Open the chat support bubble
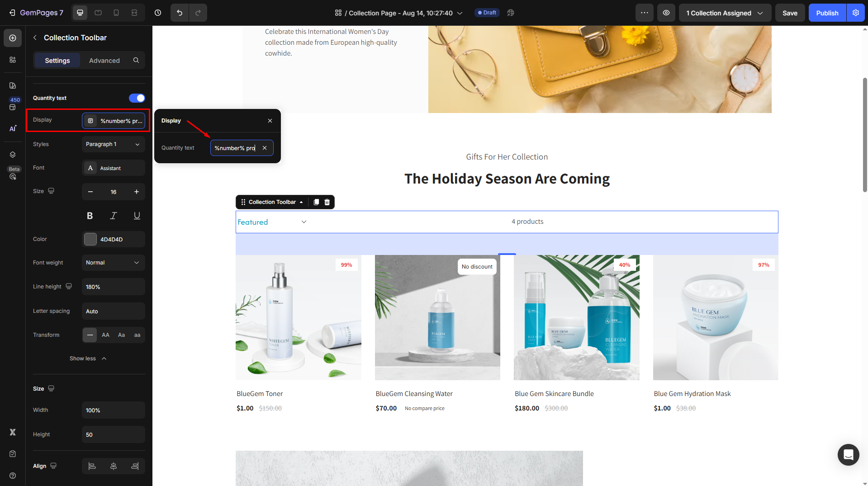Image resolution: width=868 pixels, height=486 pixels. pos(848,454)
